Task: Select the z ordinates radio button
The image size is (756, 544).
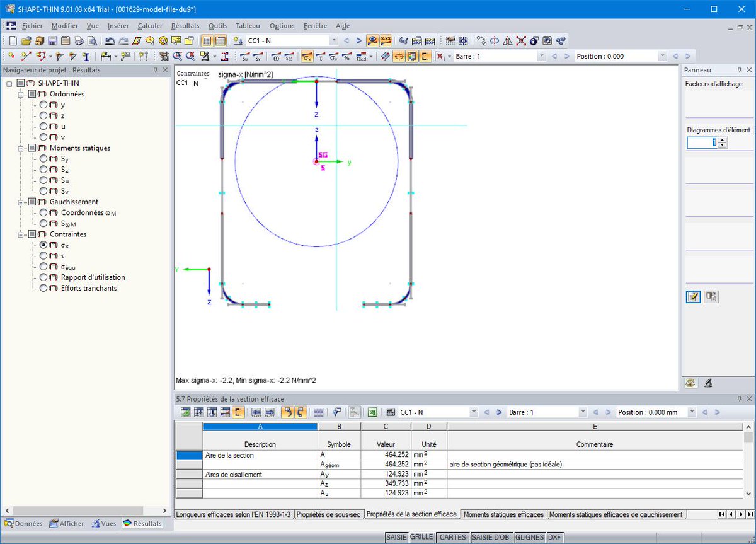Action: point(43,115)
